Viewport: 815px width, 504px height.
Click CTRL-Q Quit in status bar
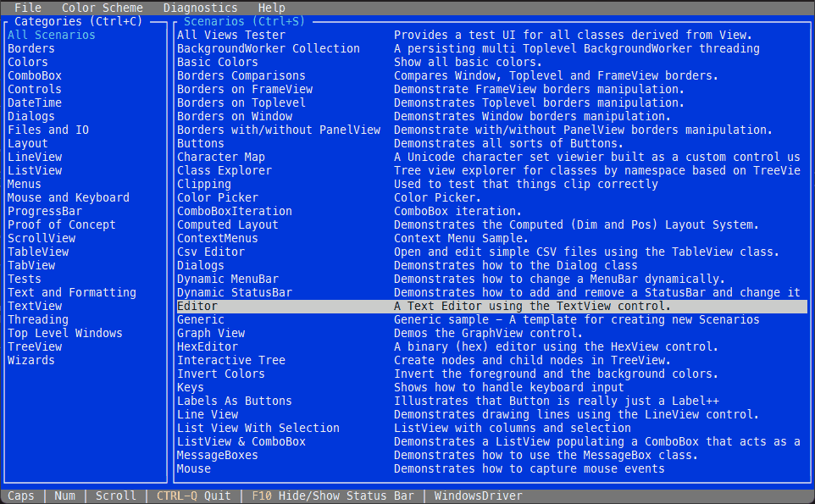[x=194, y=496]
